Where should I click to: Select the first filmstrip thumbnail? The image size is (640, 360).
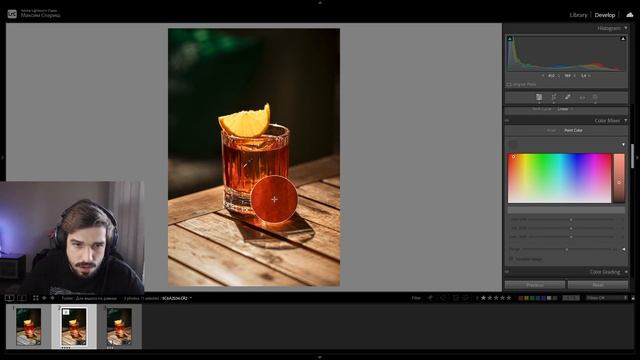[29, 327]
